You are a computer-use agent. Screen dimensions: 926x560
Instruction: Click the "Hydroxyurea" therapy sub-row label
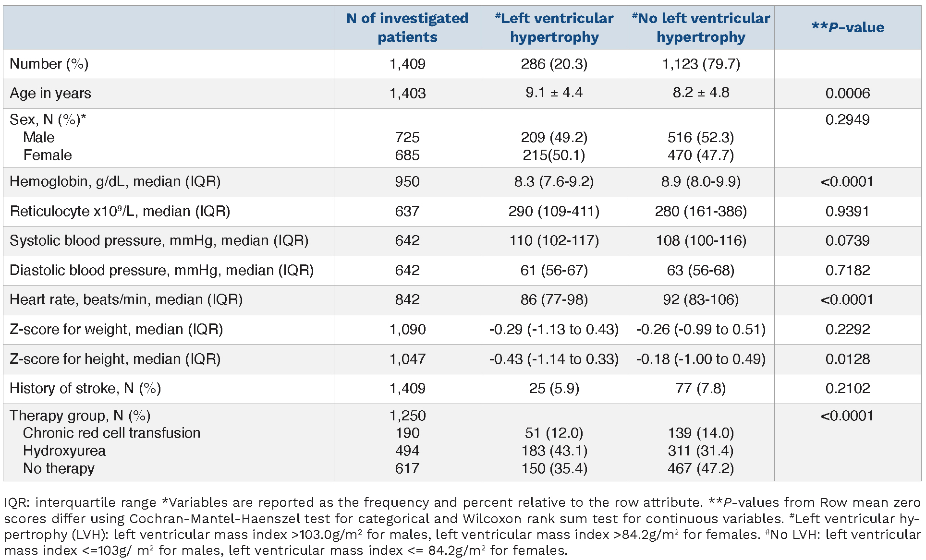point(64,451)
